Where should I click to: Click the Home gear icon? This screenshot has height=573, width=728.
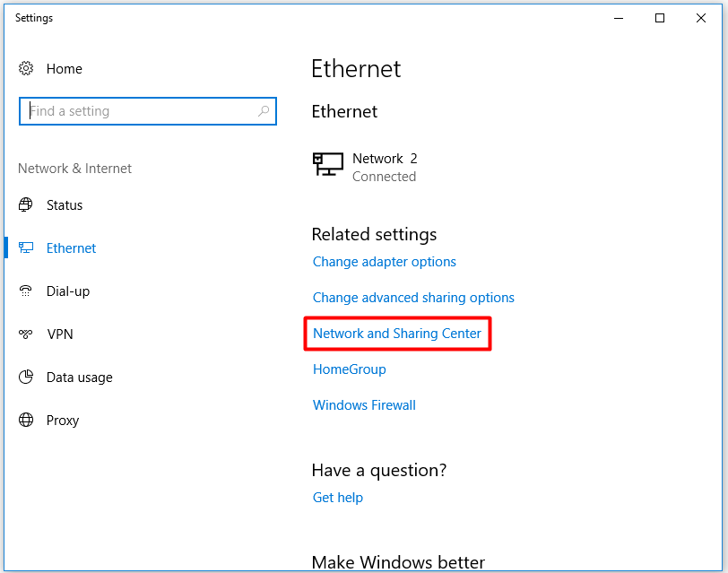pyautogui.click(x=26, y=69)
